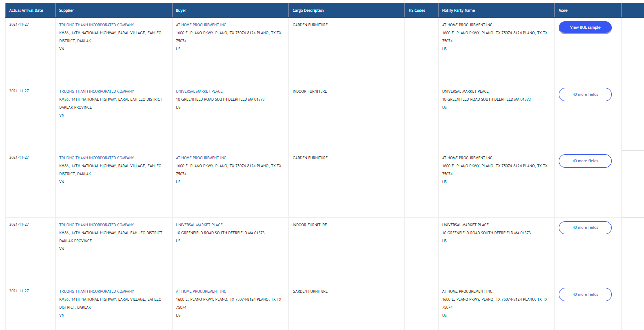
Task: Click the More column header
Action: click(x=563, y=10)
